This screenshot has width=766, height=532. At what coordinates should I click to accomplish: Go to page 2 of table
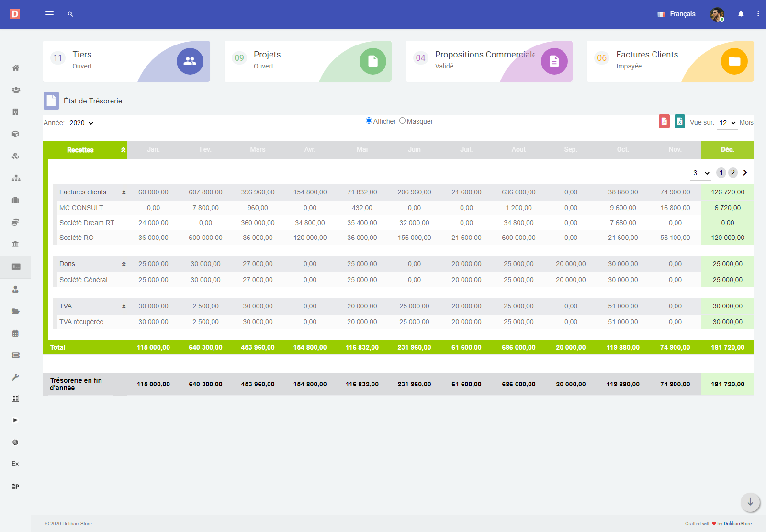(732, 173)
